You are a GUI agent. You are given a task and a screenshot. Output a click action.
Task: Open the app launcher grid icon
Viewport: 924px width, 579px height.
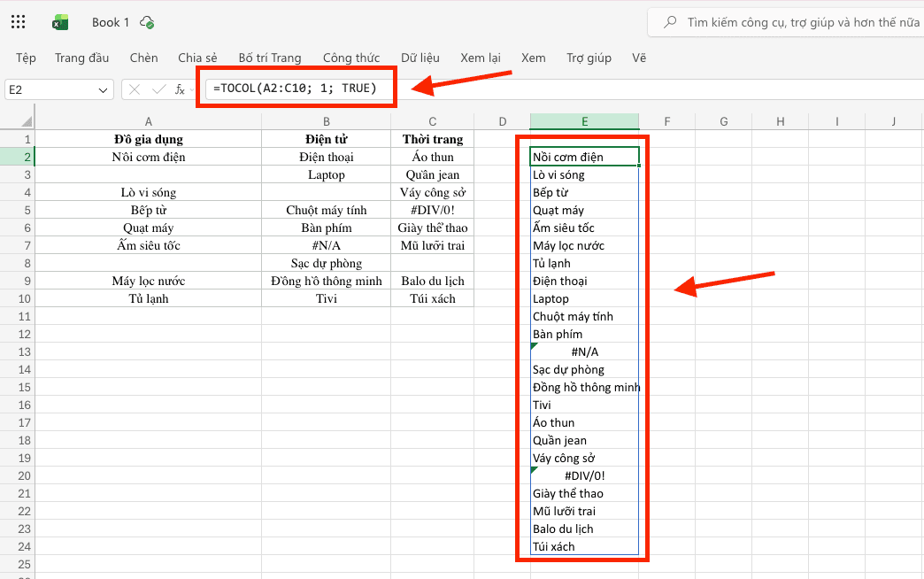pos(19,22)
